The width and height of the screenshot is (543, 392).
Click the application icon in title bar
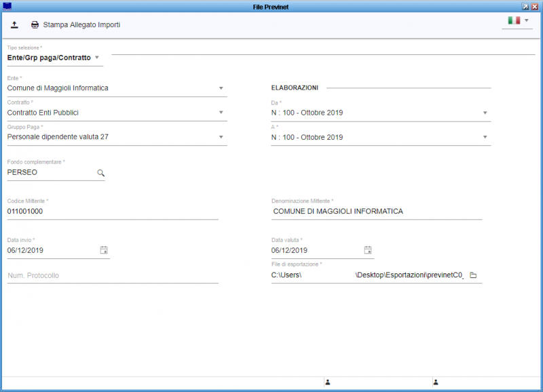pos(7,7)
